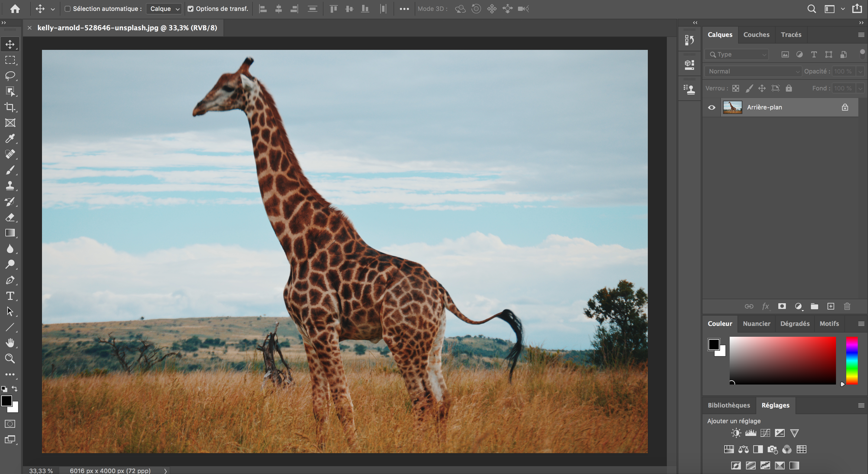Swap foreground and background colors
The width and height of the screenshot is (868, 474).
pyautogui.click(x=14, y=389)
